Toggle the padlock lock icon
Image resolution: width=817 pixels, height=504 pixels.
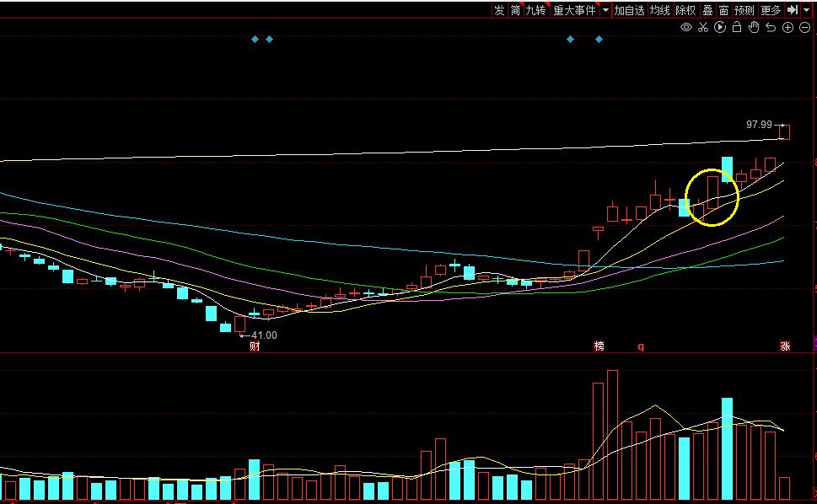[x=737, y=27]
